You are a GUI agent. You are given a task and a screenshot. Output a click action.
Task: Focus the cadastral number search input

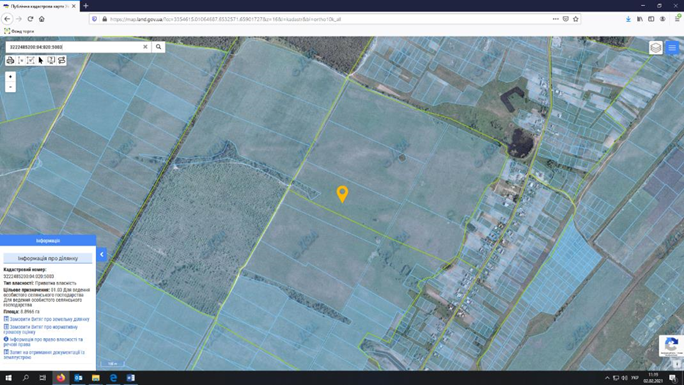click(74, 47)
